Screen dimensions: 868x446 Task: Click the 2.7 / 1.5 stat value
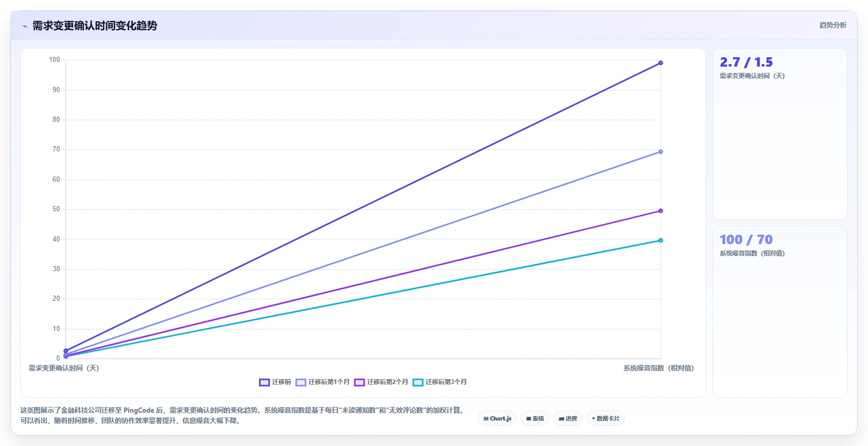point(746,62)
